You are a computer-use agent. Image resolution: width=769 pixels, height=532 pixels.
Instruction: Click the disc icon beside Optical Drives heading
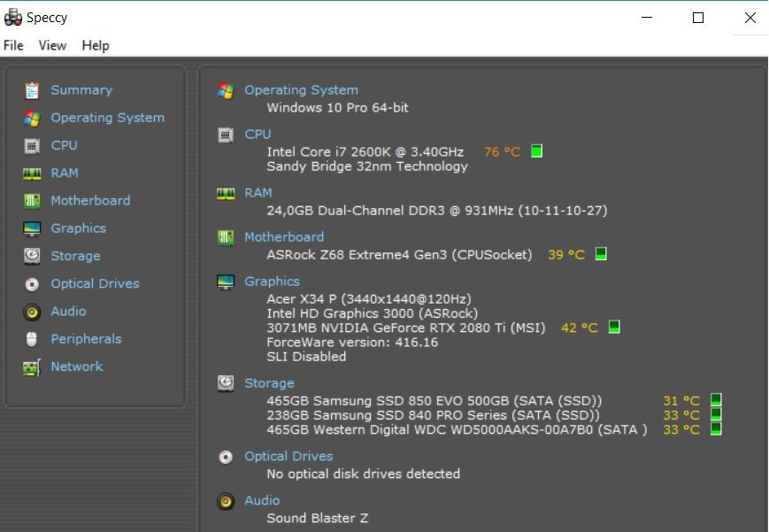click(226, 457)
